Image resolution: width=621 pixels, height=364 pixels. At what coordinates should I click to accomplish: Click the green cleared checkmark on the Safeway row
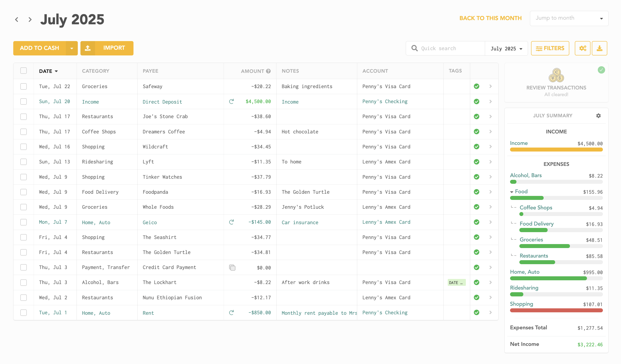476,86
